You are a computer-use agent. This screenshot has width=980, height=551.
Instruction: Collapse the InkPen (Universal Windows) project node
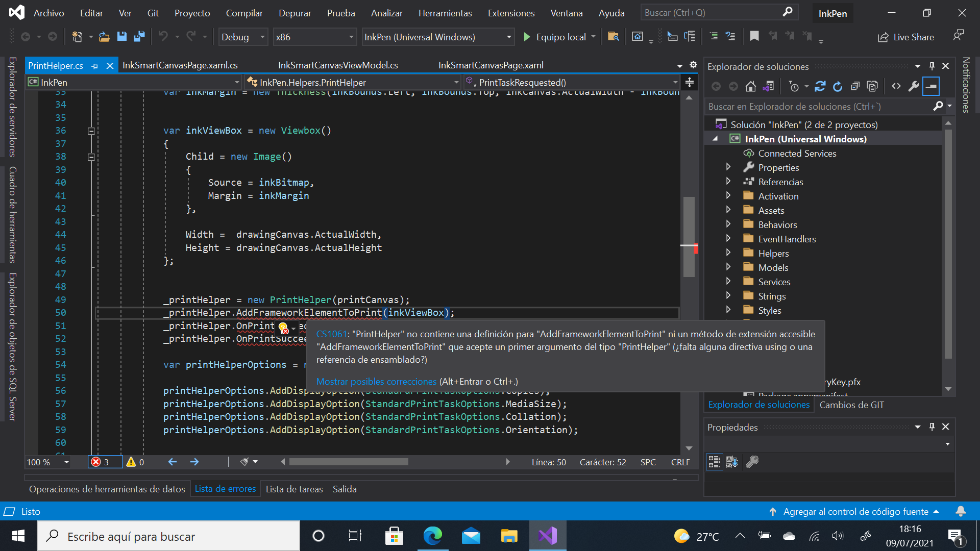[x=715, y=139]
